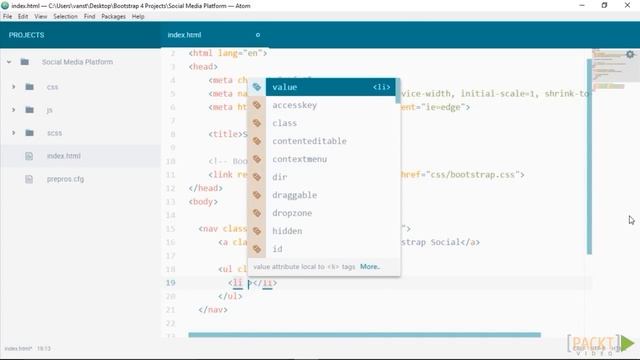The image size is (640, 360).
Task: Click the index.html path in status bar
Action: [x=18, y=349]
